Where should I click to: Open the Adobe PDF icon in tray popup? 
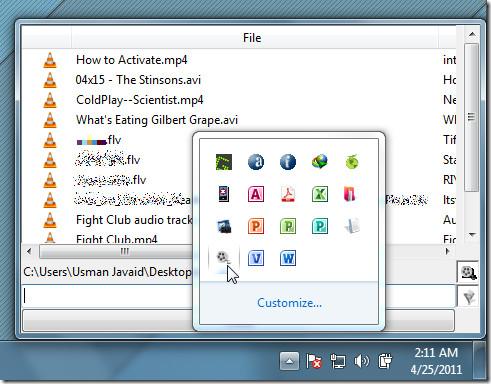[288, 194]
